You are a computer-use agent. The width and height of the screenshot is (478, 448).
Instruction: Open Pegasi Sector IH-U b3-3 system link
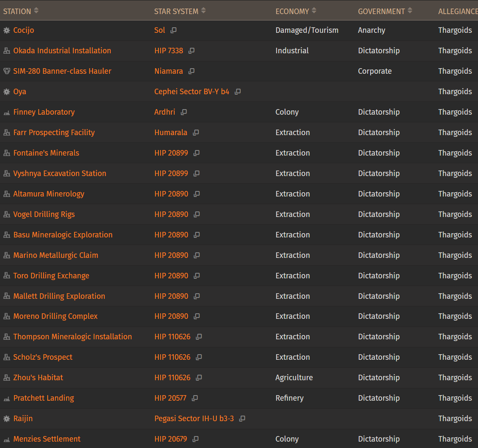pos(194,419)
